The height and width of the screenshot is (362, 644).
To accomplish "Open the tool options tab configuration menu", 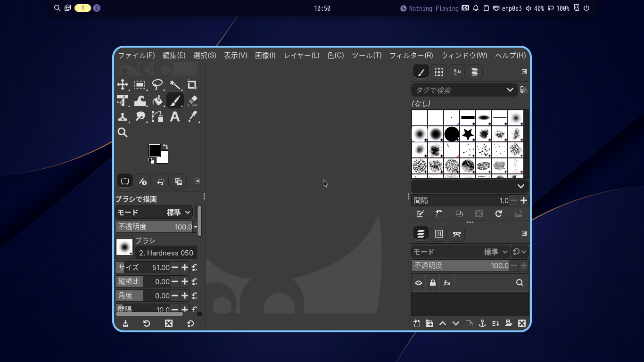I will pyautogui.click(x=197, y=181).
